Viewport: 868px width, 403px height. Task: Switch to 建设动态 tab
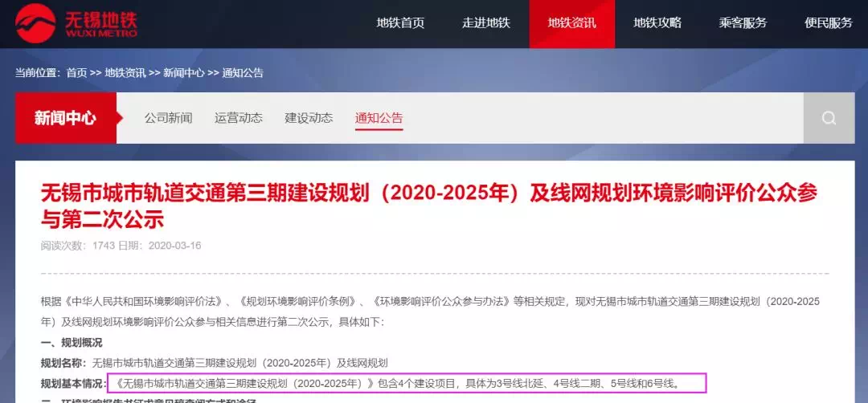point(309,118)
